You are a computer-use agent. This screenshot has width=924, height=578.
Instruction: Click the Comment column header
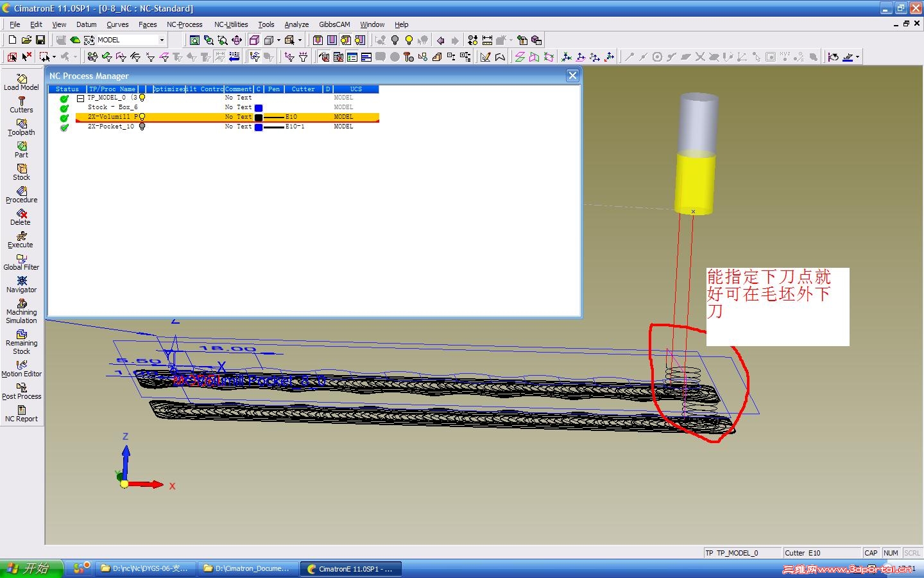(x=239, y=89)
